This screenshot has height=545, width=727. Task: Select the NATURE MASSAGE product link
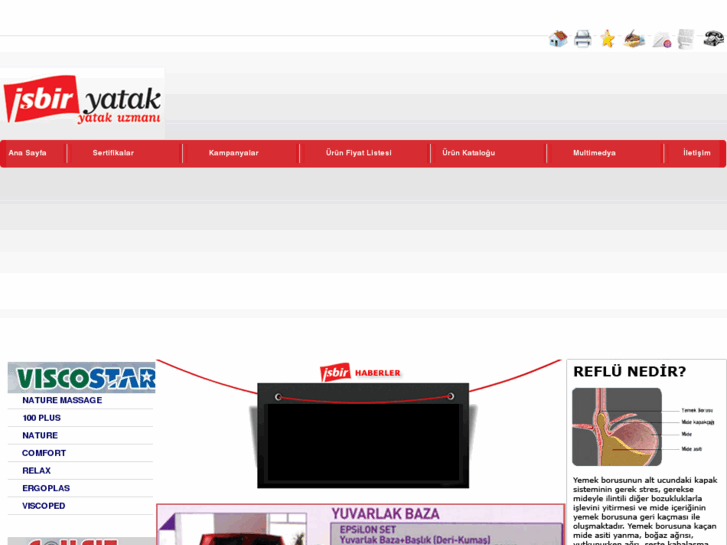(x=62, y=400)
